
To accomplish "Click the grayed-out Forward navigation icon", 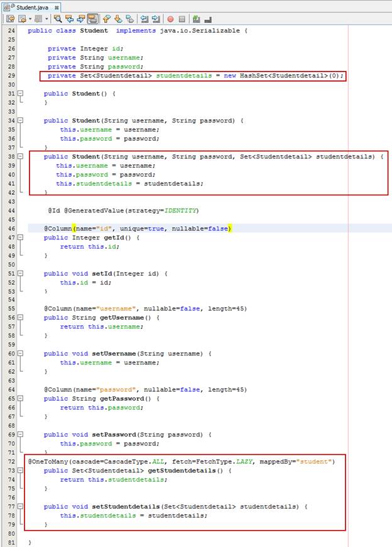I will coord(38,19).
